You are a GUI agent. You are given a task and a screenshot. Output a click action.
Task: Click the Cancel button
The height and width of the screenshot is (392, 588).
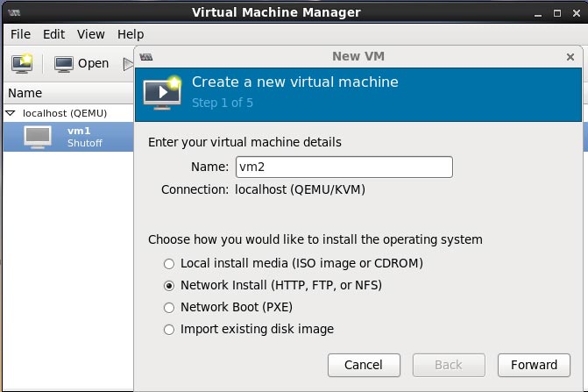[x=364, y=365]
